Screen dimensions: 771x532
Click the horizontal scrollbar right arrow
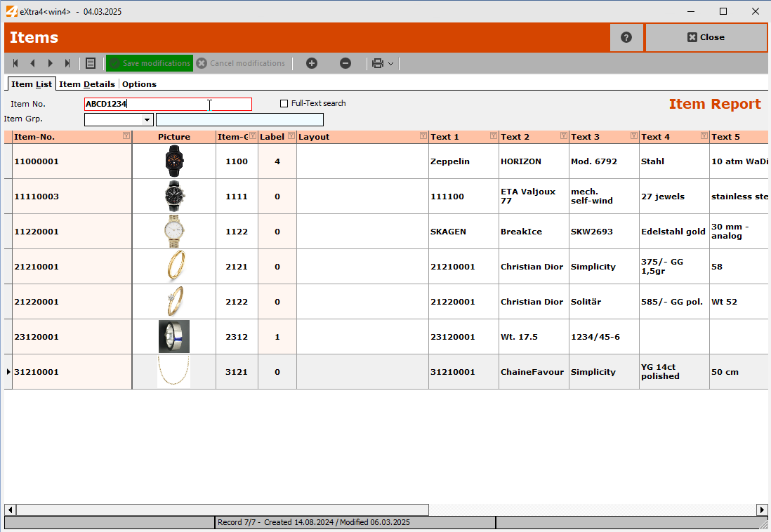(x=762, y=510)
